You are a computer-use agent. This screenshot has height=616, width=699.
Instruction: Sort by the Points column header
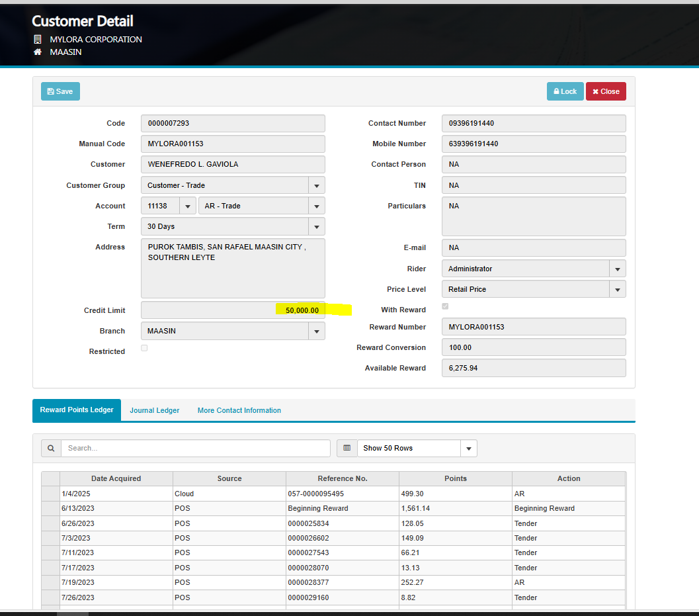coord(455,478)
